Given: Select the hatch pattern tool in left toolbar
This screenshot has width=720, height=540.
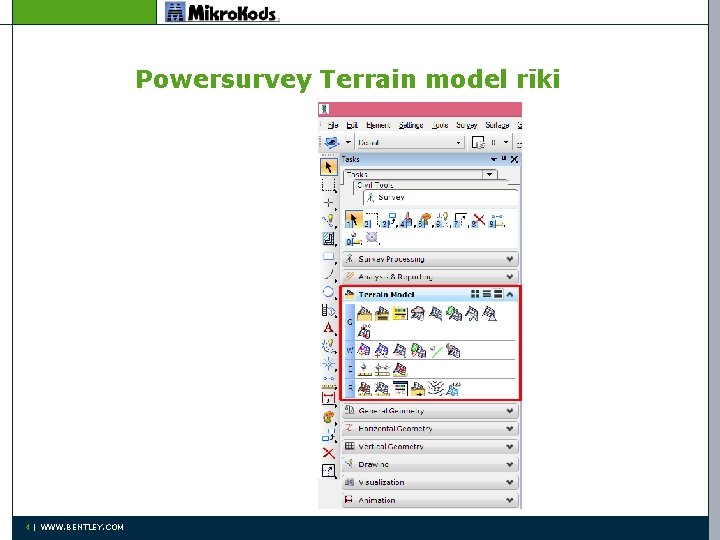Looking at the screenshot, I should pos(328,239).
